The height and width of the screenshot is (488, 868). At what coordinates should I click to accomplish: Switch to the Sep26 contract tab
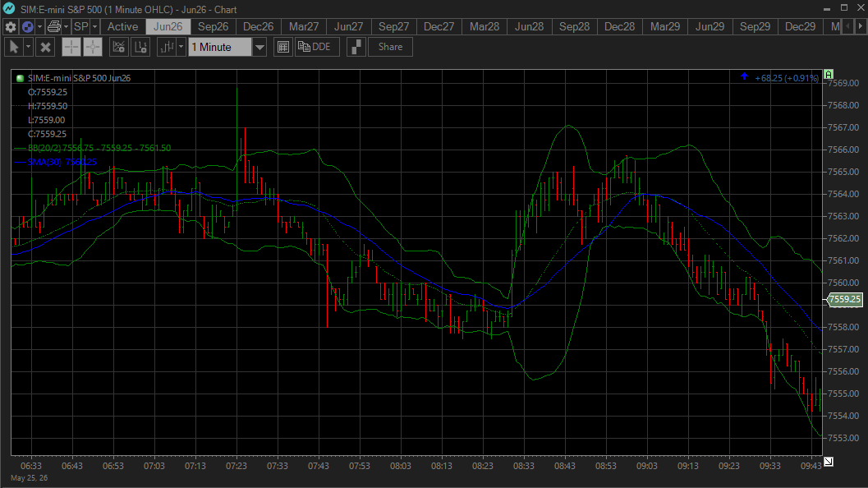coord(214,26)
